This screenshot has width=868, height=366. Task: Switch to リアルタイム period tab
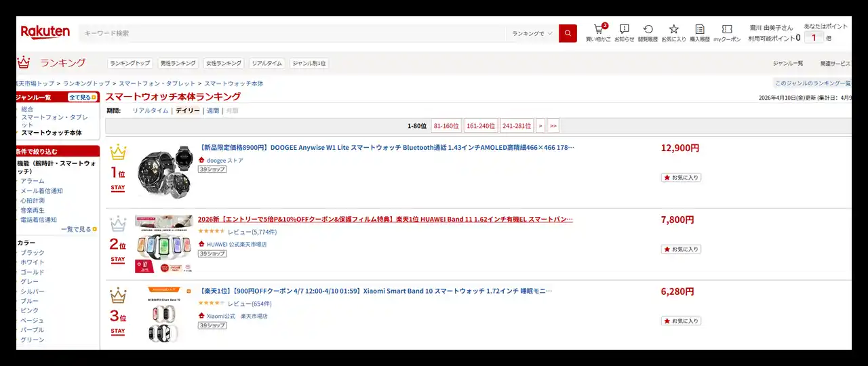(x=150, y=110)
